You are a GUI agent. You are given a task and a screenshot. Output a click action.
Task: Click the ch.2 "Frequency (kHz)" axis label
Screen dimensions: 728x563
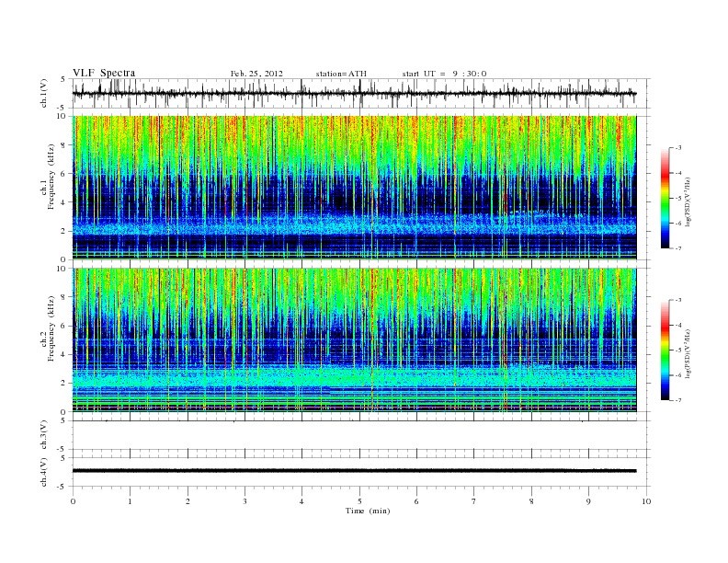pyautogui.click(x=51, y=328)
